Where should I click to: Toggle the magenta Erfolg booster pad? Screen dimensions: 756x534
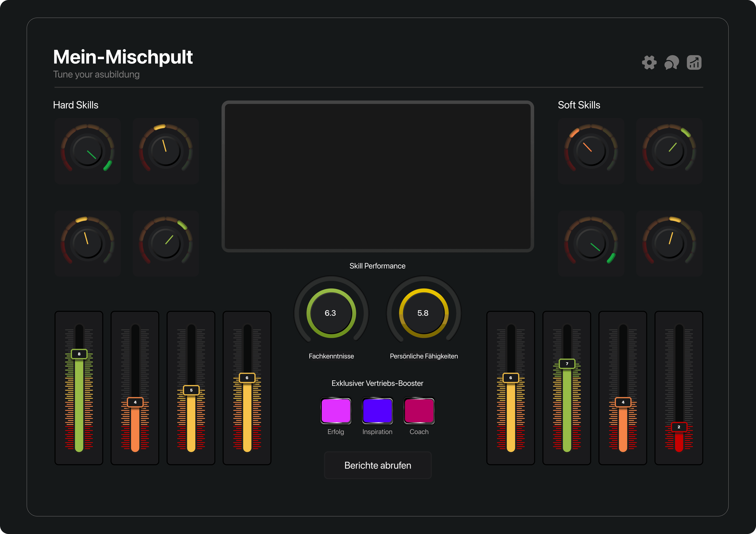(x=336, y=411)
